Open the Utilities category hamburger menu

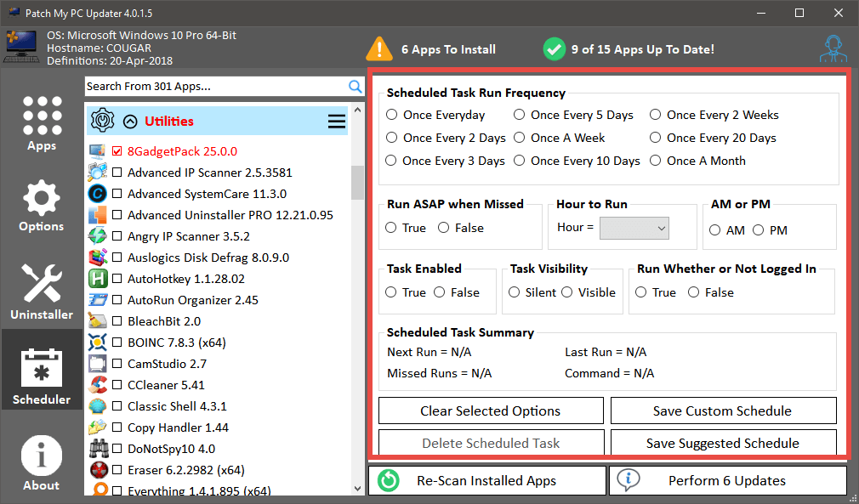point(337,122)
